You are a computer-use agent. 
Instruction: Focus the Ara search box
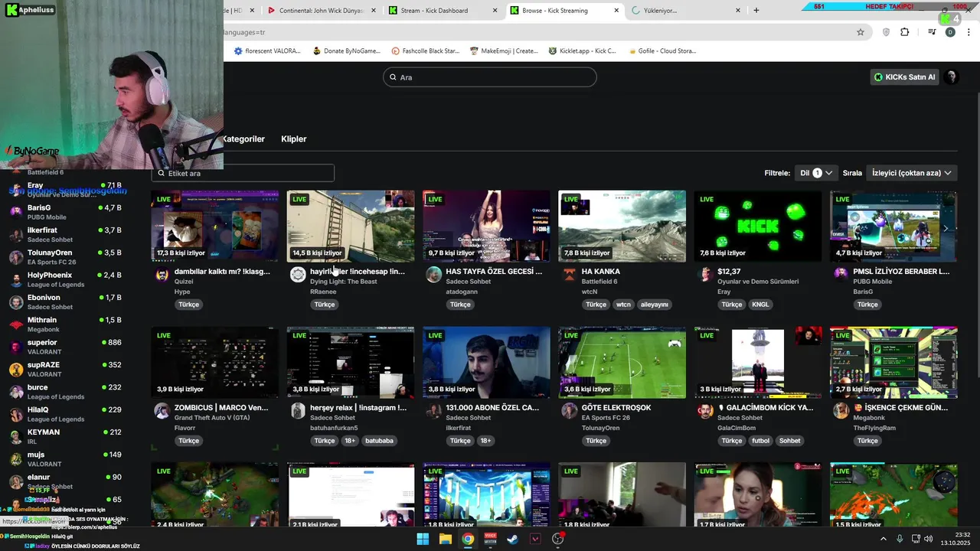coord(490,77)
